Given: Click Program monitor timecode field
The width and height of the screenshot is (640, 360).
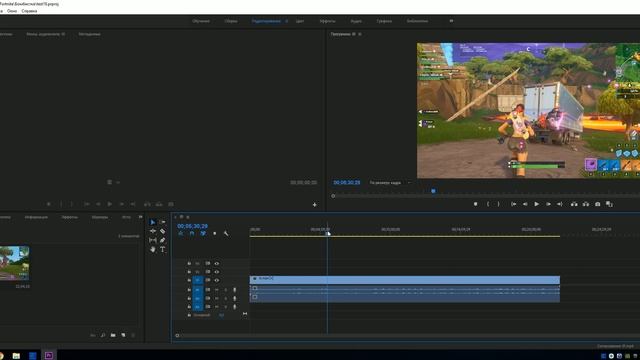Looking at the screenshot, I should [347, 182].
